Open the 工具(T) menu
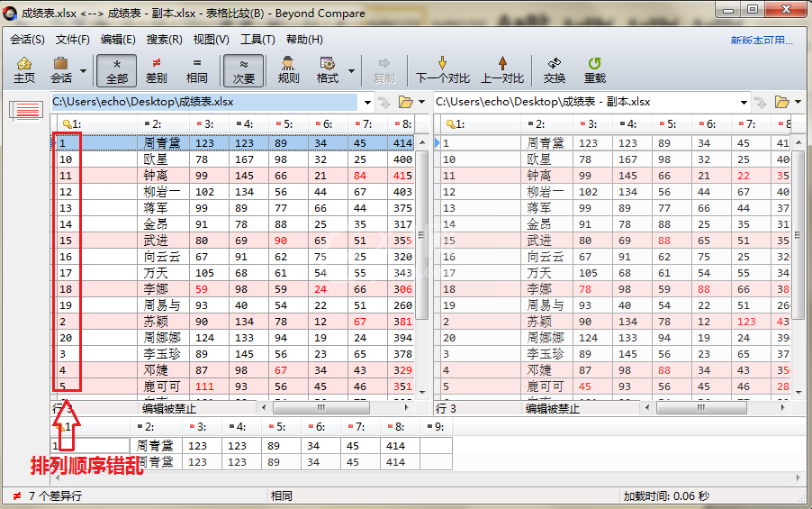Image resolution: width=812 pixels, height=509 pixels. coord(257,40)
